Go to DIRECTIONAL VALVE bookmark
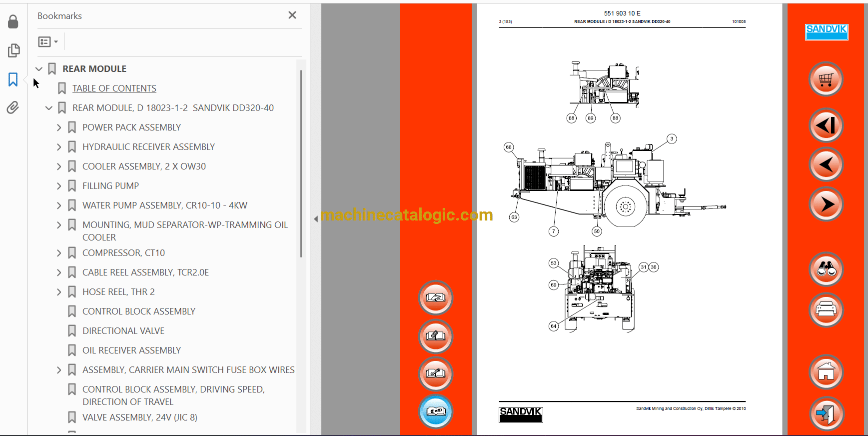Screen dimensions: 868x436 pos(123,331)
